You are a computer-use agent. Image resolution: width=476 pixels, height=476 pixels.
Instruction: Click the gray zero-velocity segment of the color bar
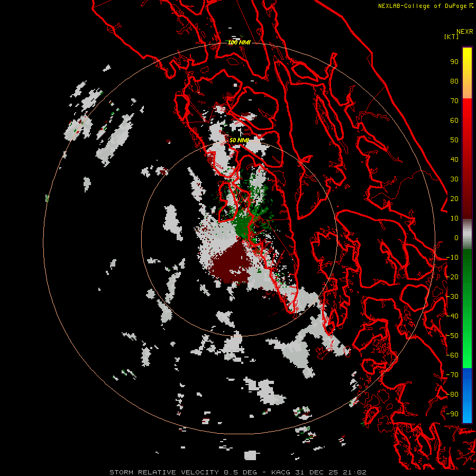coord(467,234)
